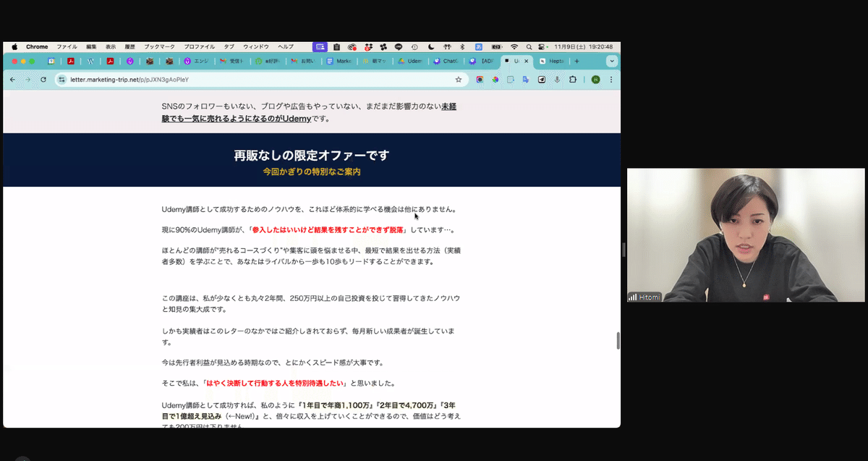The width and height of the screenshot is (868, 461).
Task: Click the translate extension icon
Action: (x=526, y=80)
